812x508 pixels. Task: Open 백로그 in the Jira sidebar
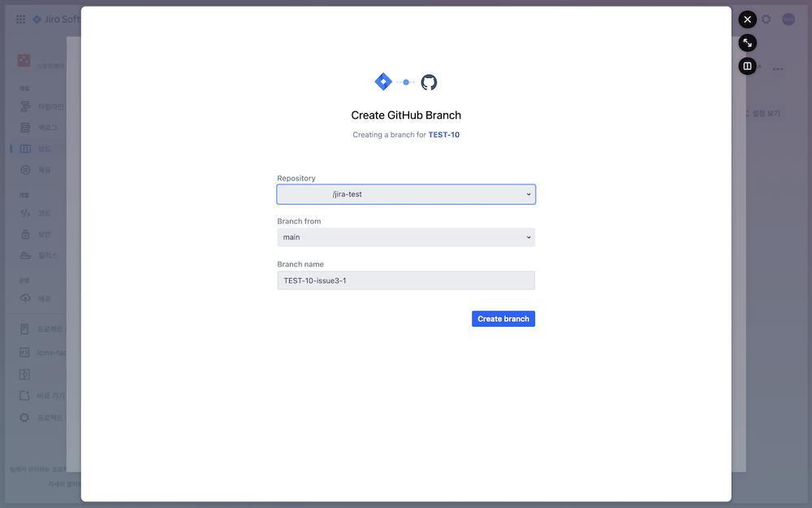[x=39, y=128]
